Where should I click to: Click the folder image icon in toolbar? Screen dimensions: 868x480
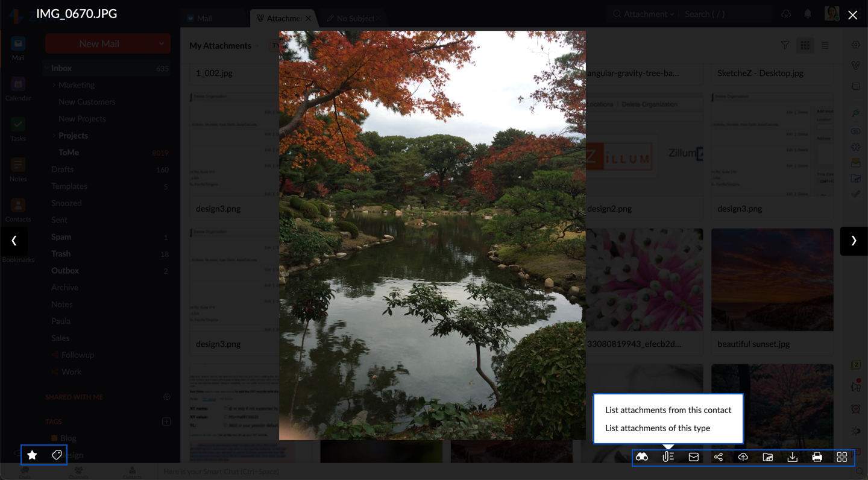pyautogui.click(x=768, y=457)
